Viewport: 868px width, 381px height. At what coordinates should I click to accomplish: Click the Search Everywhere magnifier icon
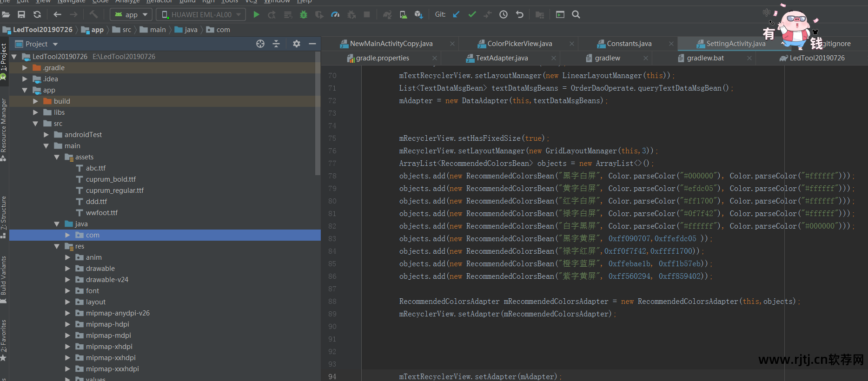click(x=576, y=15)
